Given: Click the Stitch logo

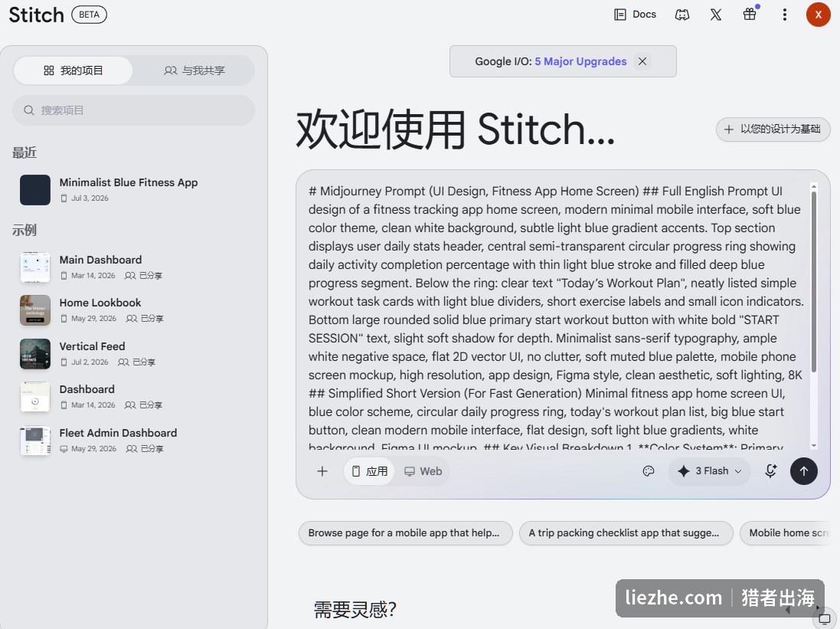Looking at the screenshot, I should pyautogui.click(x=36, y=15).
